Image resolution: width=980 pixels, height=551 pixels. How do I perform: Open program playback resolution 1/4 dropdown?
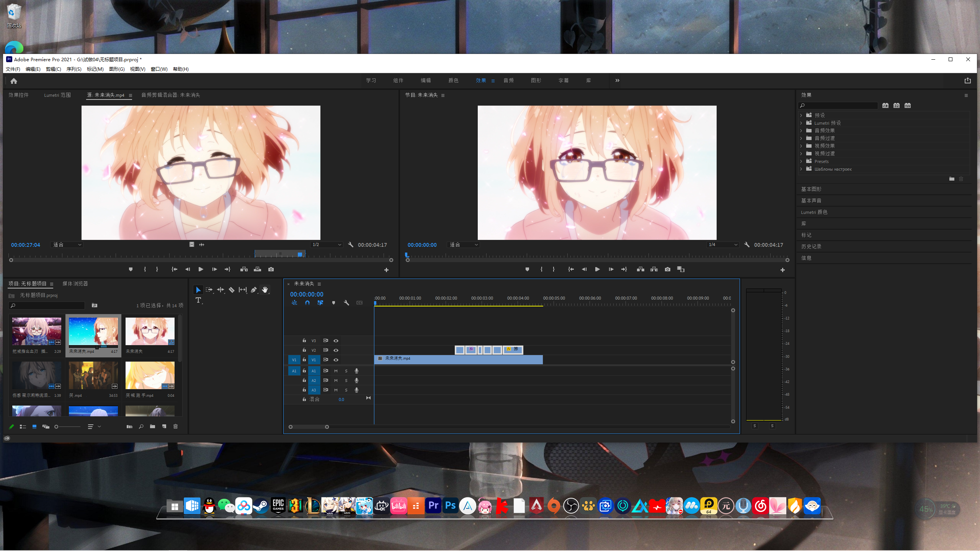(x=722, y=245)
